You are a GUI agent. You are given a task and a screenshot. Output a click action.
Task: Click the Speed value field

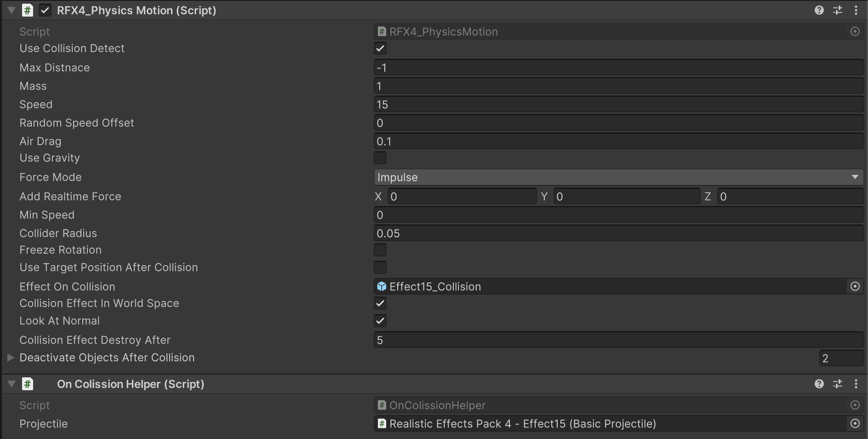point(618,104)
